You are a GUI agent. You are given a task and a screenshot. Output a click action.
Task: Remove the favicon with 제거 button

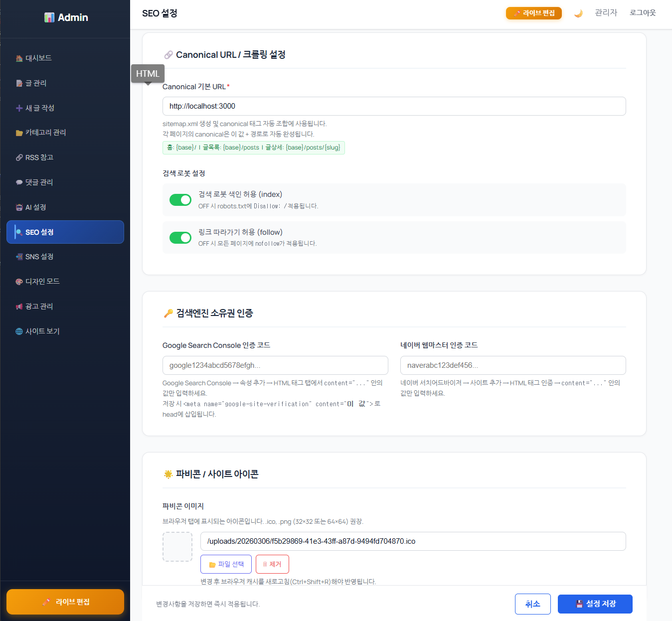272,564
